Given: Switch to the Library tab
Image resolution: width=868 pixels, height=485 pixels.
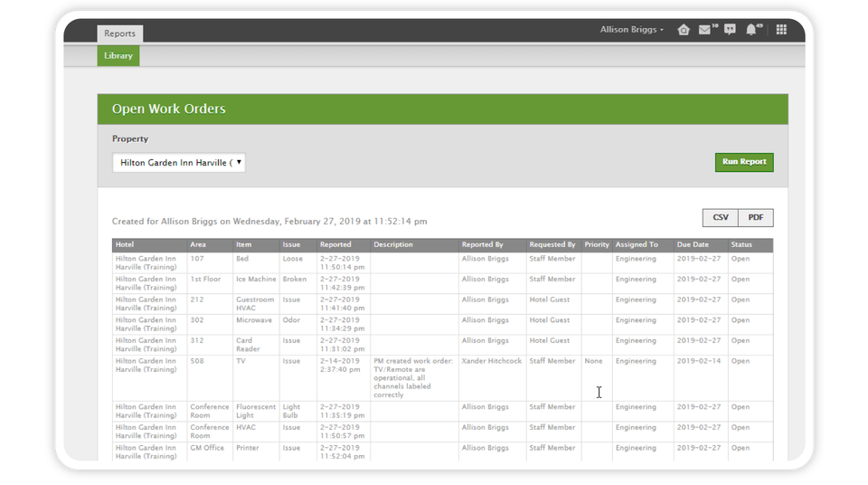Looking at the screenshot, I should click(118, 56).
